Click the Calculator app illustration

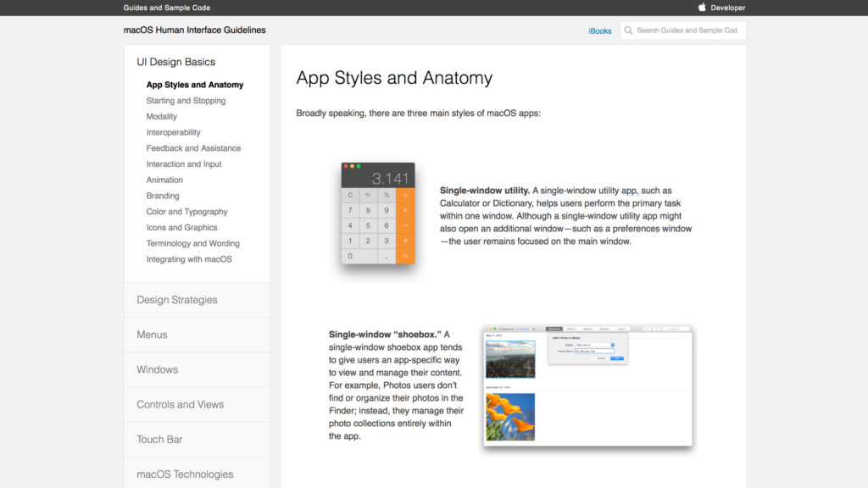[378, 213]
